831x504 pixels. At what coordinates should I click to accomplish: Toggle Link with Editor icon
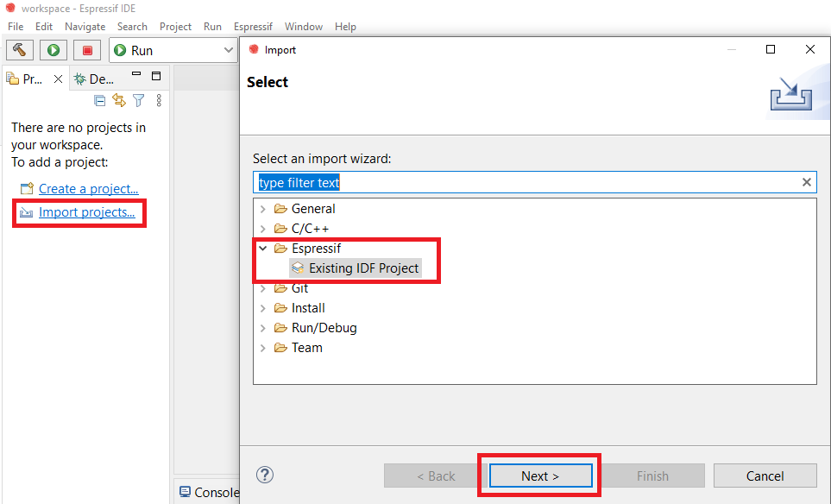coord(119,101)
